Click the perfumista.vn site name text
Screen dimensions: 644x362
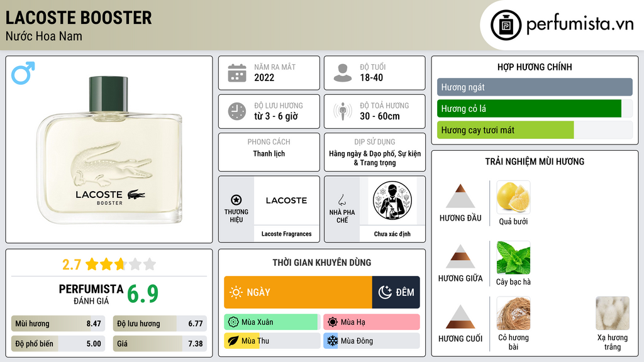coord(580,25)
